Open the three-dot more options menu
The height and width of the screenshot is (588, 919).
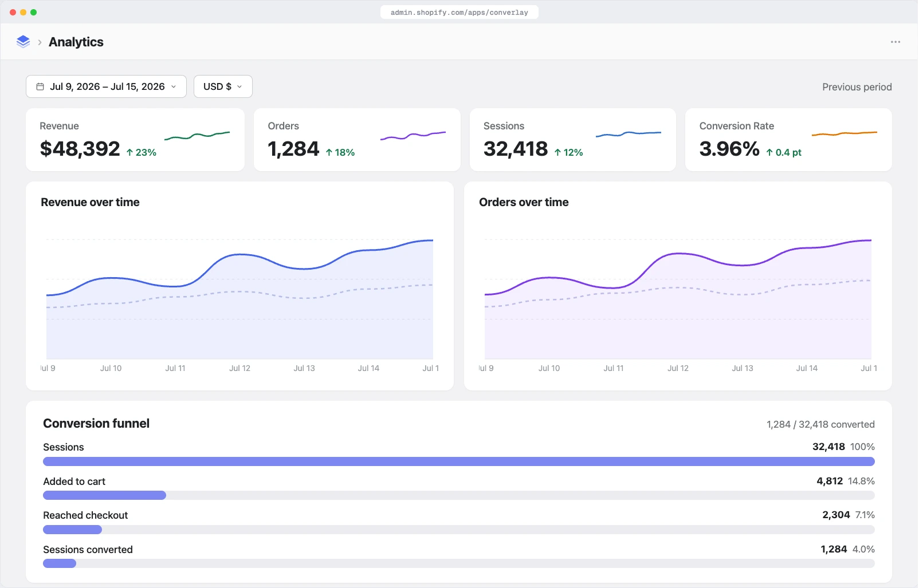click(895, 42)
